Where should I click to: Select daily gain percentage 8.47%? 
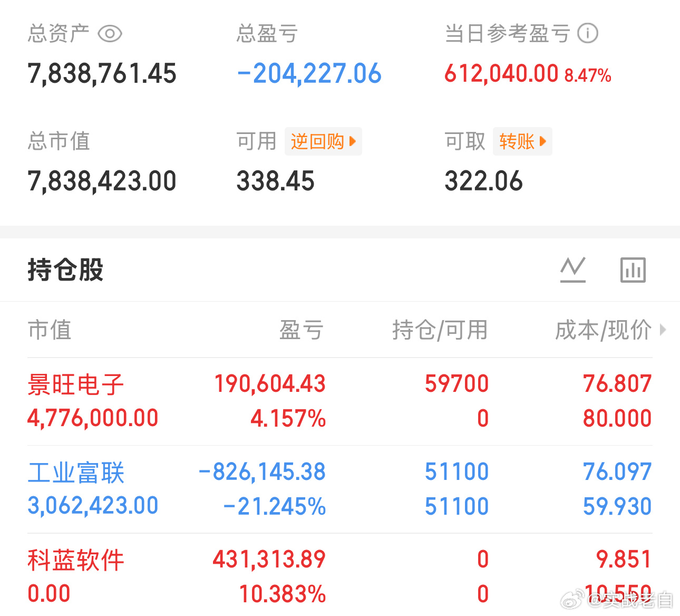(x=588, y=75)
